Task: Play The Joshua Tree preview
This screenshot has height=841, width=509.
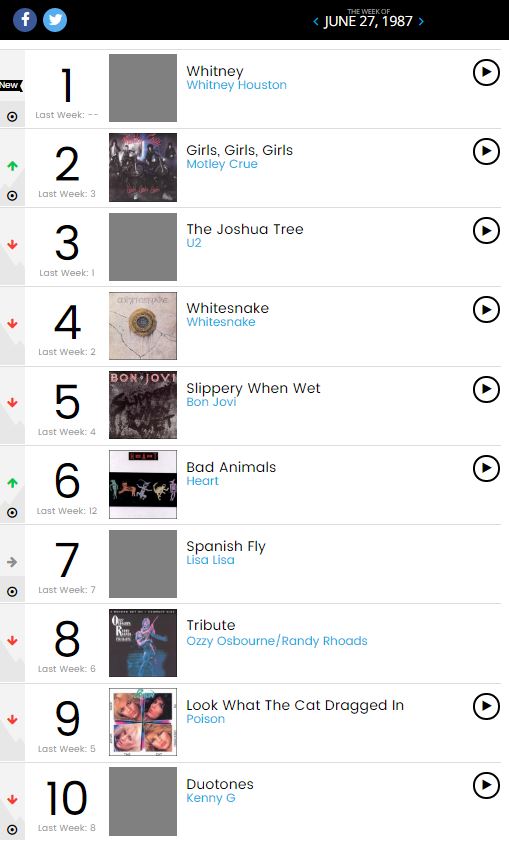Action: (486, 230)
